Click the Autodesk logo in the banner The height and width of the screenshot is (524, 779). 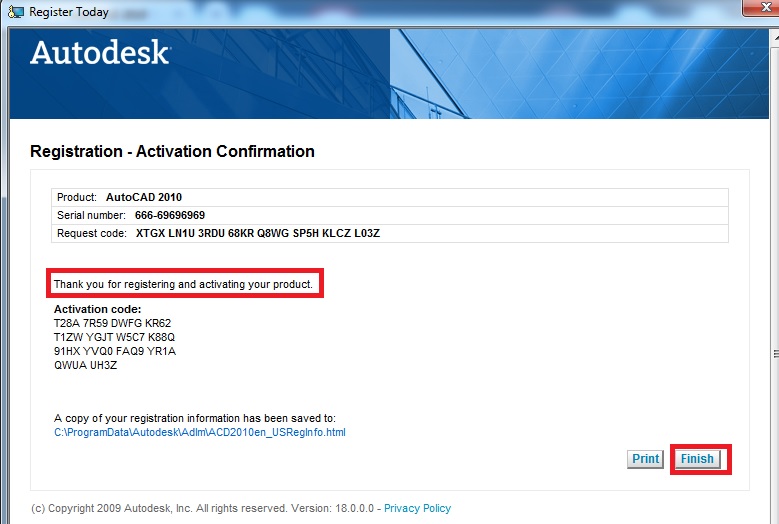tap(100, 53)
